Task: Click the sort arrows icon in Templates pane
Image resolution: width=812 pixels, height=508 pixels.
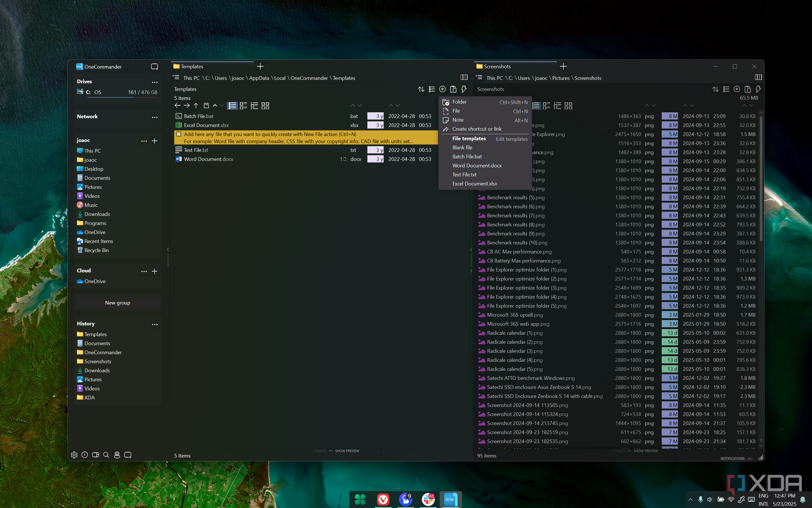Action: 421,89
